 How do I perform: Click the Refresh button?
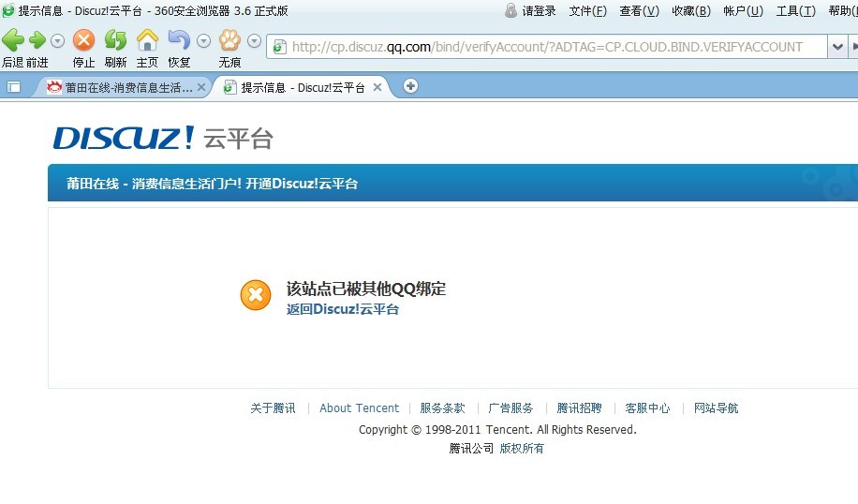click(x=115, y=40)
